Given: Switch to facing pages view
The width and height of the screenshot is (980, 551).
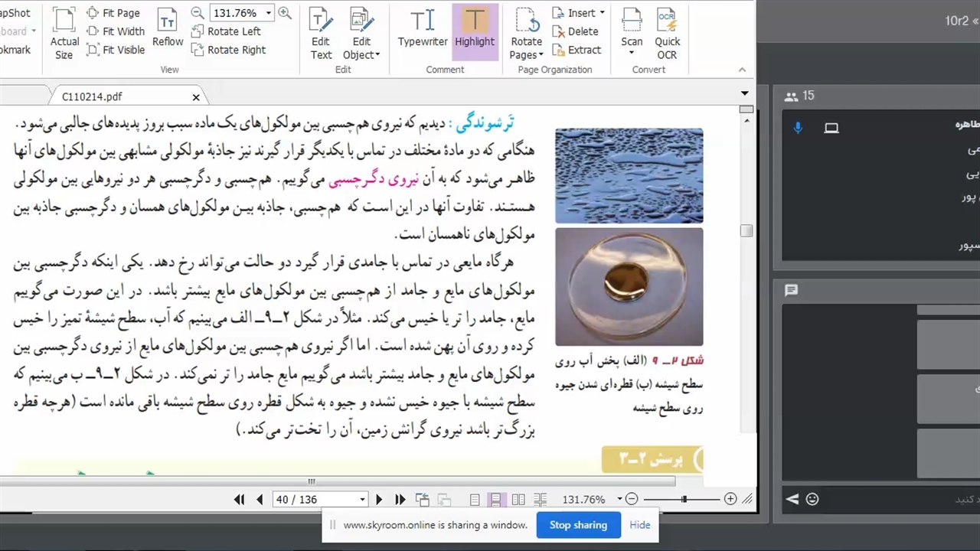Looking at the screenshot, I should pyautogui.click(x=518, y=500).
